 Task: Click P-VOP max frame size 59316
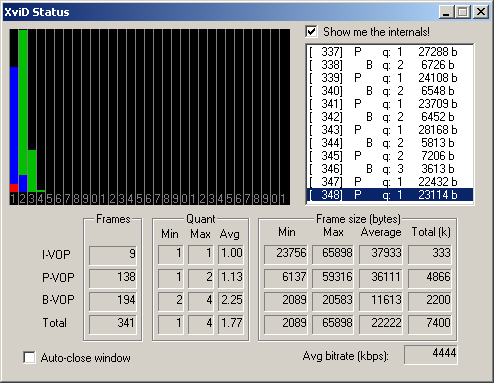tap(333, 278)
